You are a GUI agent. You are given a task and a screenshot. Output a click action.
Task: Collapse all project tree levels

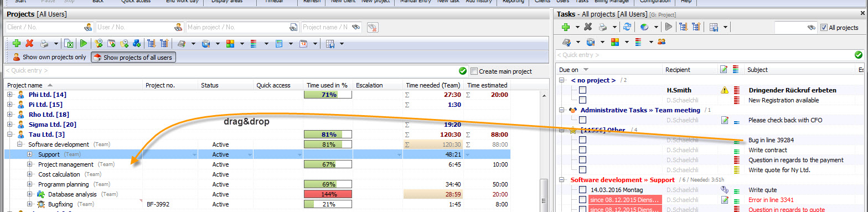[x=164, y=43]
